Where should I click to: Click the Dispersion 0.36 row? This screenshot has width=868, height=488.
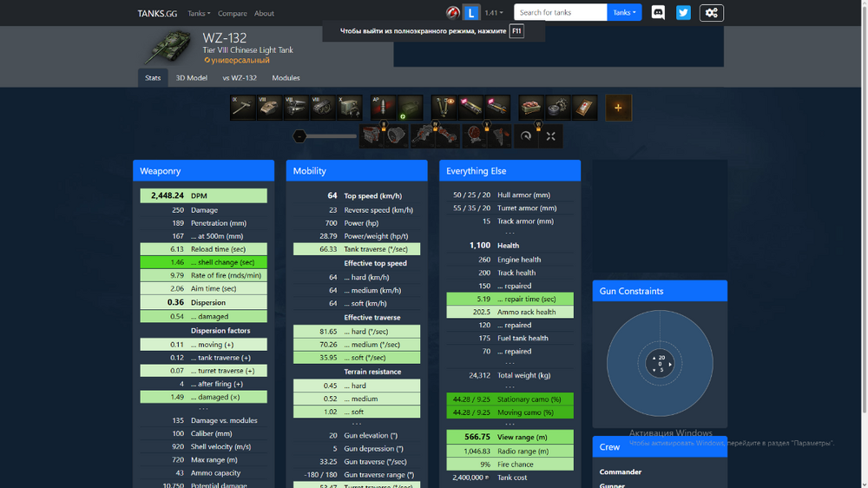pos(204,302)
